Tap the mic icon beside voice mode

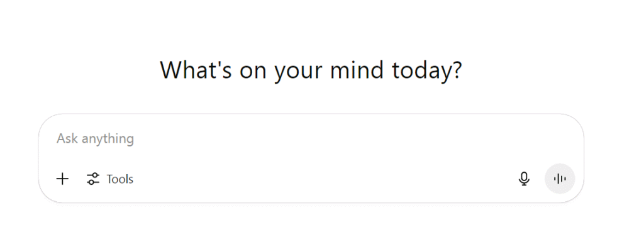click(x=524, y=179)
